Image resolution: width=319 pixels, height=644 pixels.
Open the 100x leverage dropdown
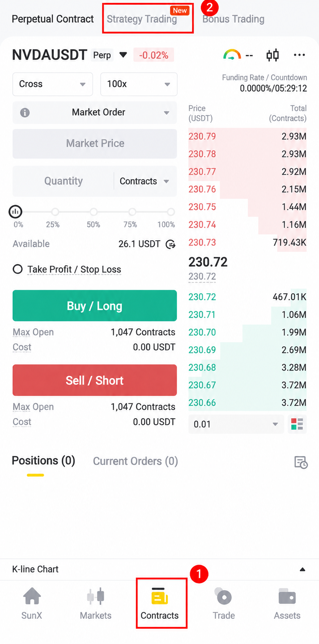(x=139, y=84)
